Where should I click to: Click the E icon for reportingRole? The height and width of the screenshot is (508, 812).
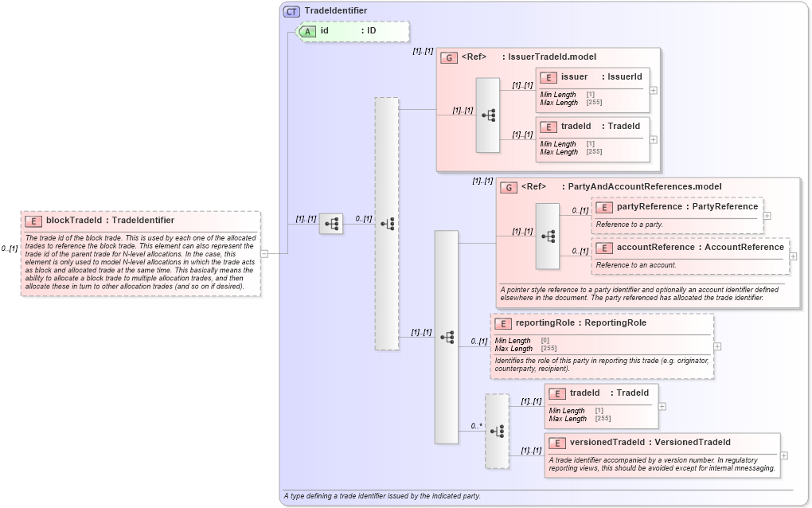[x=502, y=323]
